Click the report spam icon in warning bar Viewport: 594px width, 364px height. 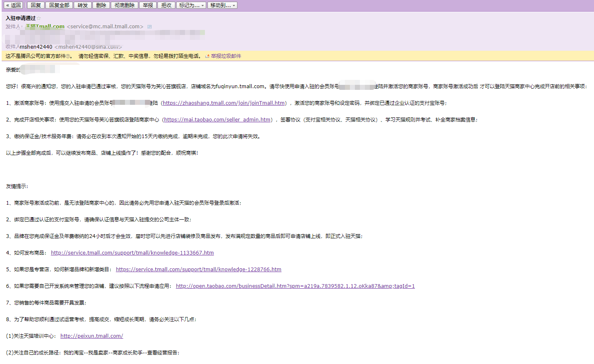pos(207,56)
